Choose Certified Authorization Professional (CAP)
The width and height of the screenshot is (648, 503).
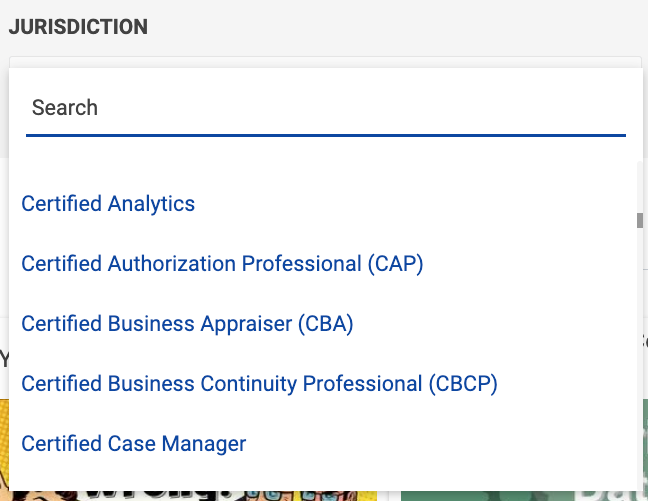coord(222,264)
